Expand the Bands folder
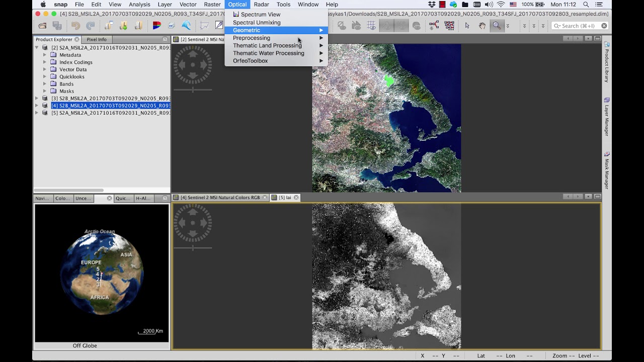This screenshot has height=362, width=644. pos(45,84)
